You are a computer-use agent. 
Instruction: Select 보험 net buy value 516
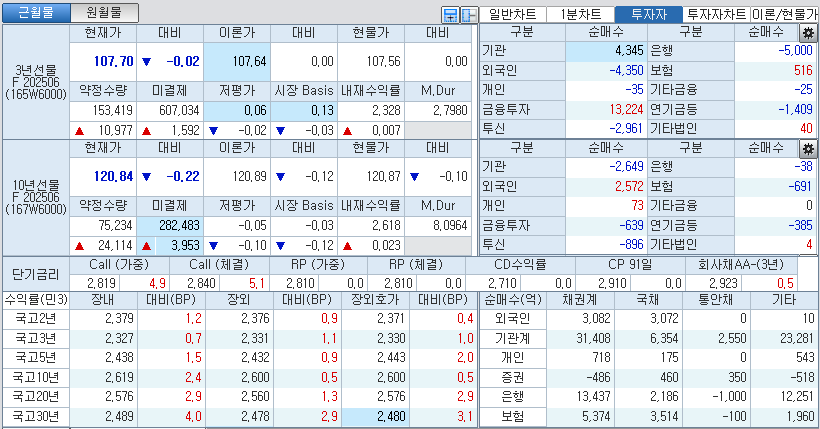pos(775,71)
